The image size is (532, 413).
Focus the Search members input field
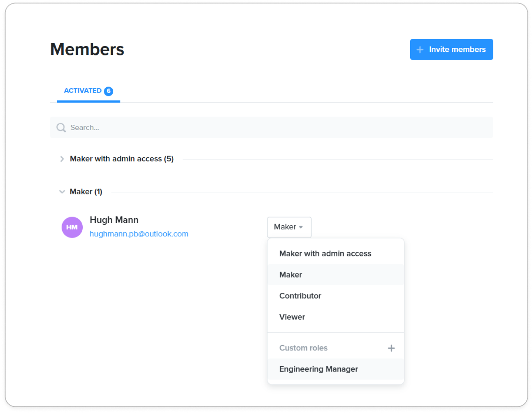[x=272, y=128]
